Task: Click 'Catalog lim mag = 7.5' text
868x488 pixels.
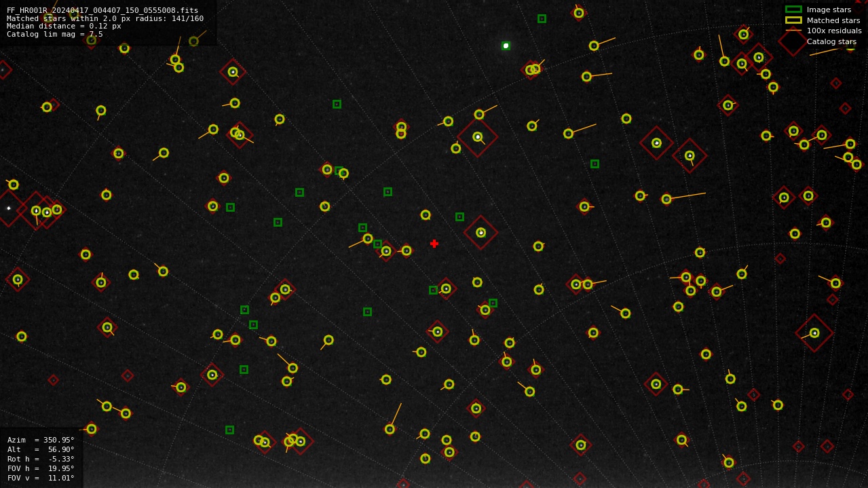Action: (x=54, y=34)
